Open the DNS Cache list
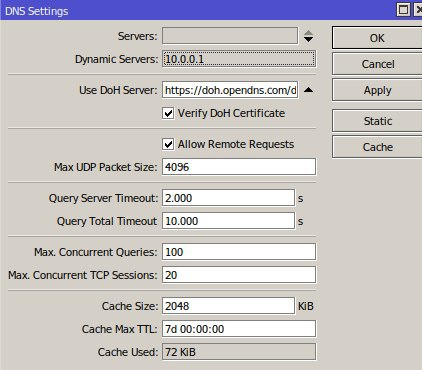 (x=377, y=147)
